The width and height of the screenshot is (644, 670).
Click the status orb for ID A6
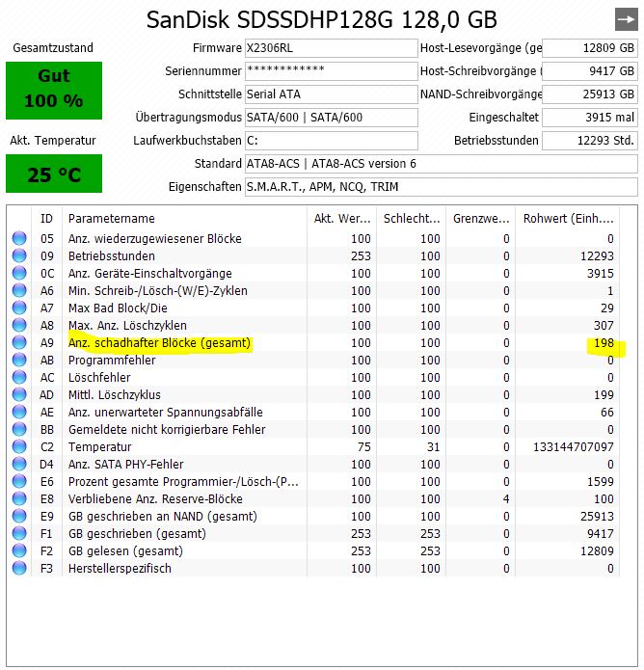click(19, 290)
